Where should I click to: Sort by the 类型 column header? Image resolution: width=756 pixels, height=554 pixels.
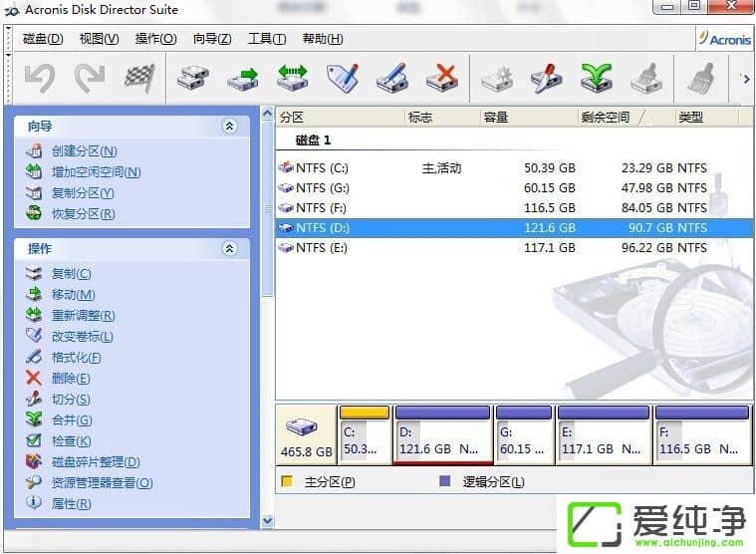tap(706, 118)
